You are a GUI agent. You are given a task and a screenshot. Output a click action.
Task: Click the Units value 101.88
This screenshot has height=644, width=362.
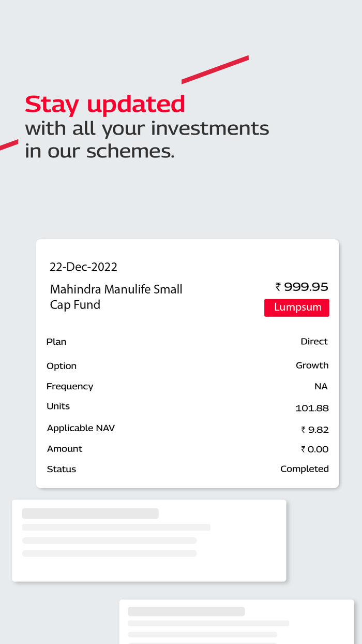[x=312, y=408]
